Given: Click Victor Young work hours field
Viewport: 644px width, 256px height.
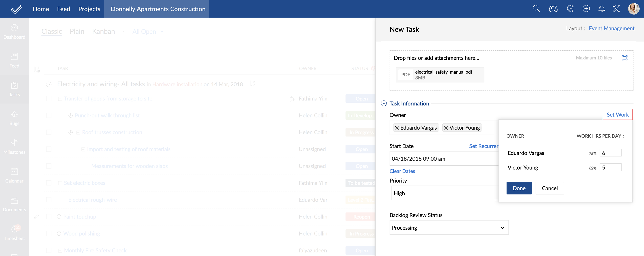Looking at the screenshot, I should click(610, 167).
